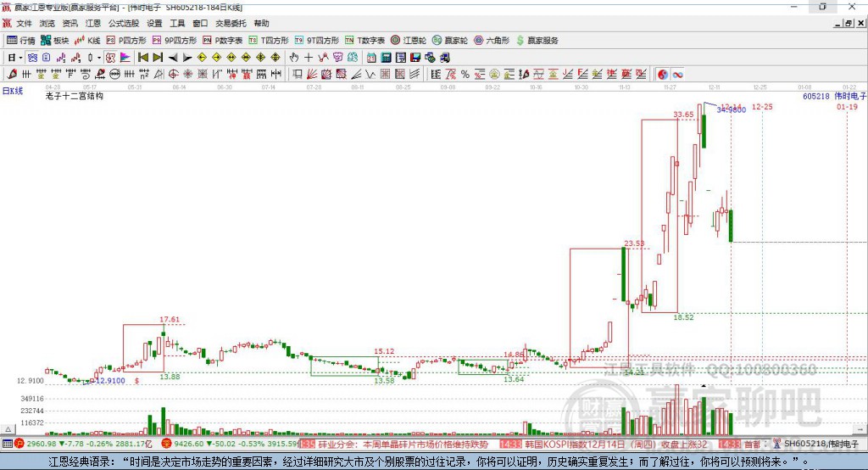Select the crosshair cursor tool
The height and width of the screenshot is (470, 868).
pos(309,58)
